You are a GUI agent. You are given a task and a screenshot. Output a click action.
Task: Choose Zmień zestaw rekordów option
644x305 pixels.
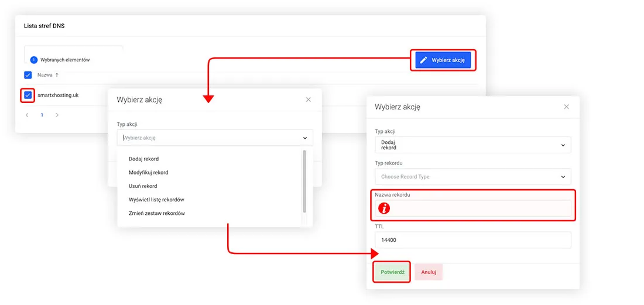[156, 213]
